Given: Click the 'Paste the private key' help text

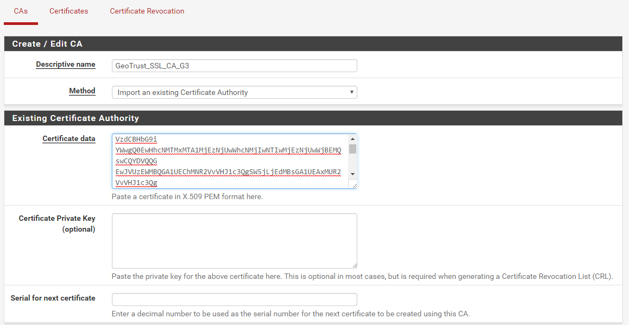Looking at the screenshot, I should coord(362,276).
